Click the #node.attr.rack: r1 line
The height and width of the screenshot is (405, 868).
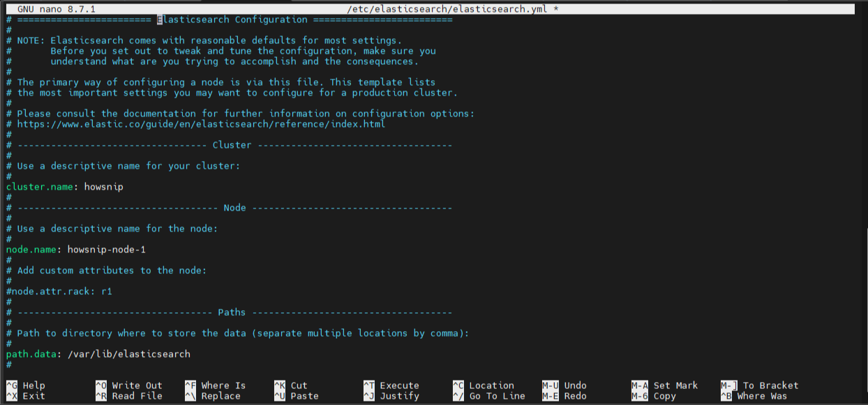[59, 291]
